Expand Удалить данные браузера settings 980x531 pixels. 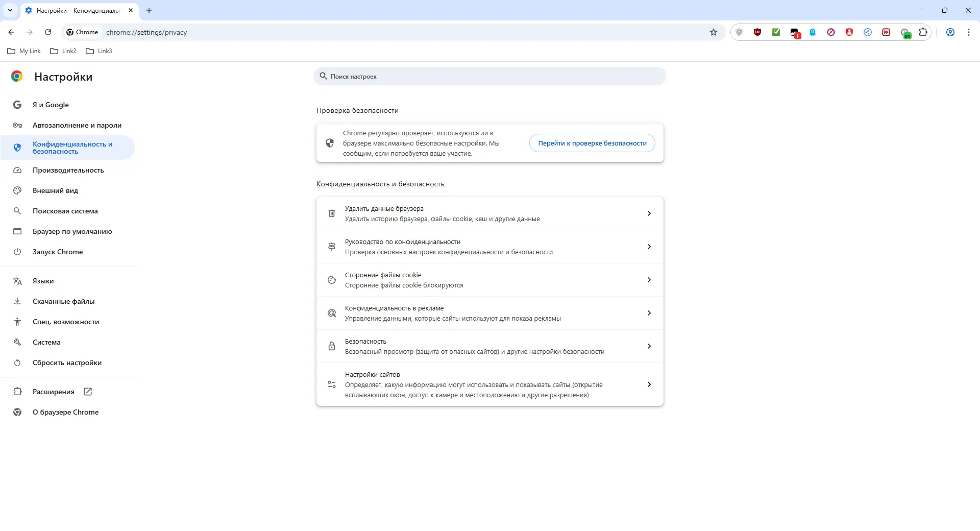pyautogui.click(x=489, y=213)
